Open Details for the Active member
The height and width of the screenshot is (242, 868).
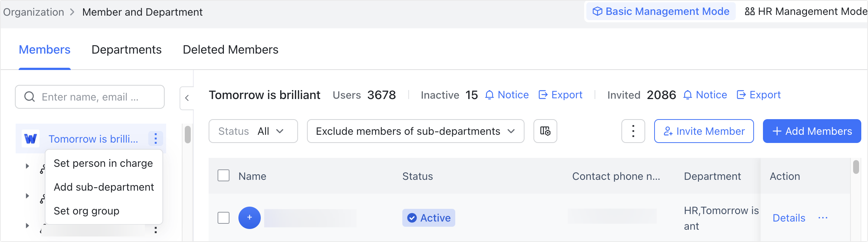(x=789, y=218)
